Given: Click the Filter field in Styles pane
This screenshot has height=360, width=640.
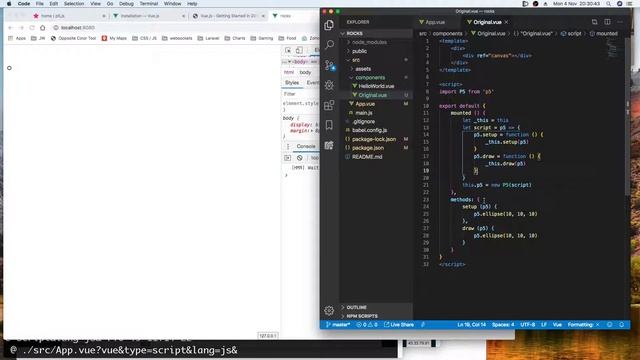Looking at the screenshot, I should click(300, 94).
